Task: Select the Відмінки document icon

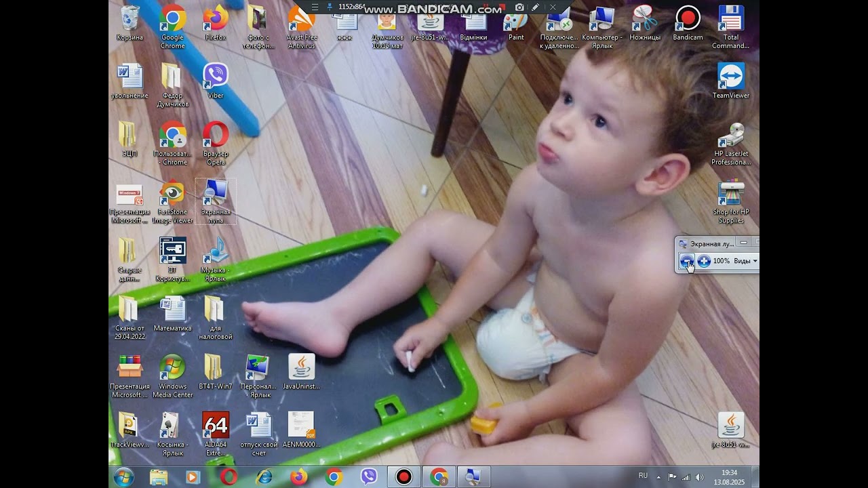Action: 473,27
